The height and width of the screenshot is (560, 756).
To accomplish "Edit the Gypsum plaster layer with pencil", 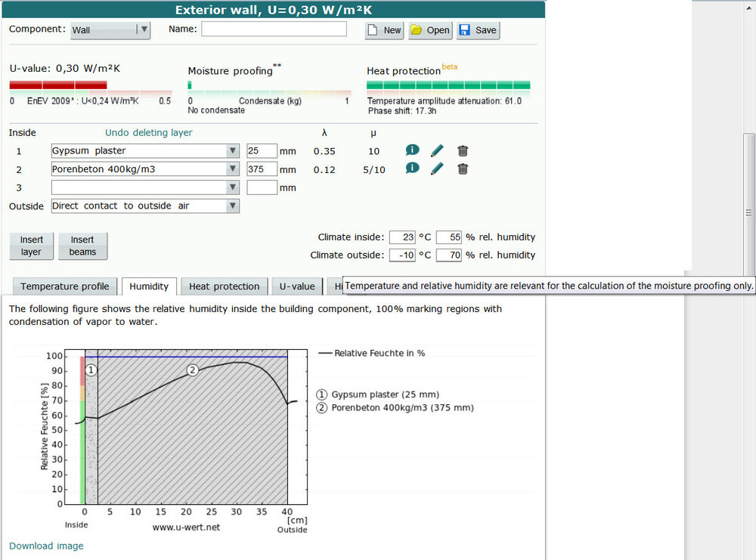I will pyautogui.click(x=437, y=150).
